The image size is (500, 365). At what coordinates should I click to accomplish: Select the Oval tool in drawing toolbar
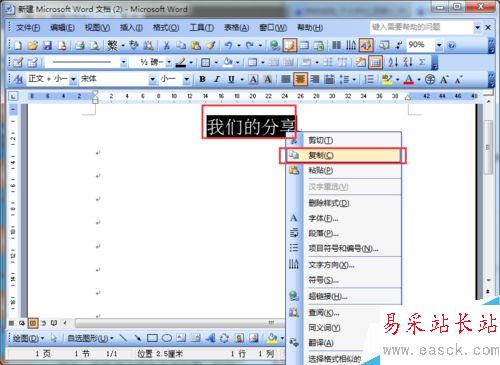coord(167,338)
